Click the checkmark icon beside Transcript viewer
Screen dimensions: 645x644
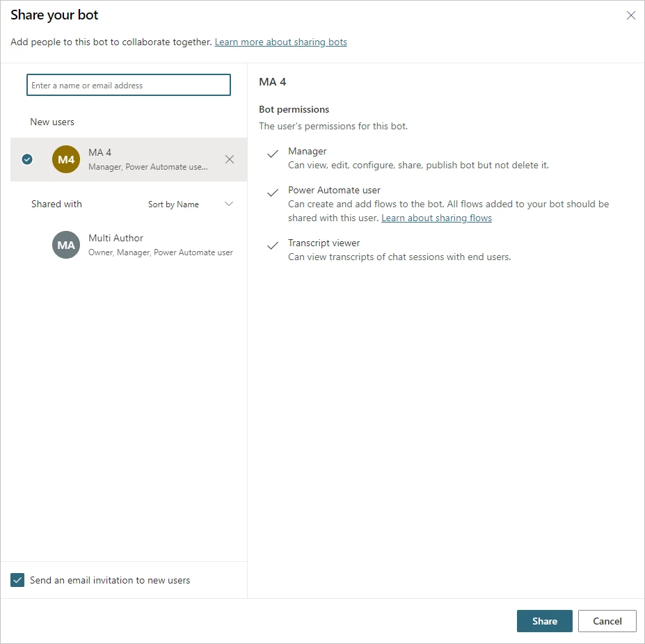tap(272, 246)
